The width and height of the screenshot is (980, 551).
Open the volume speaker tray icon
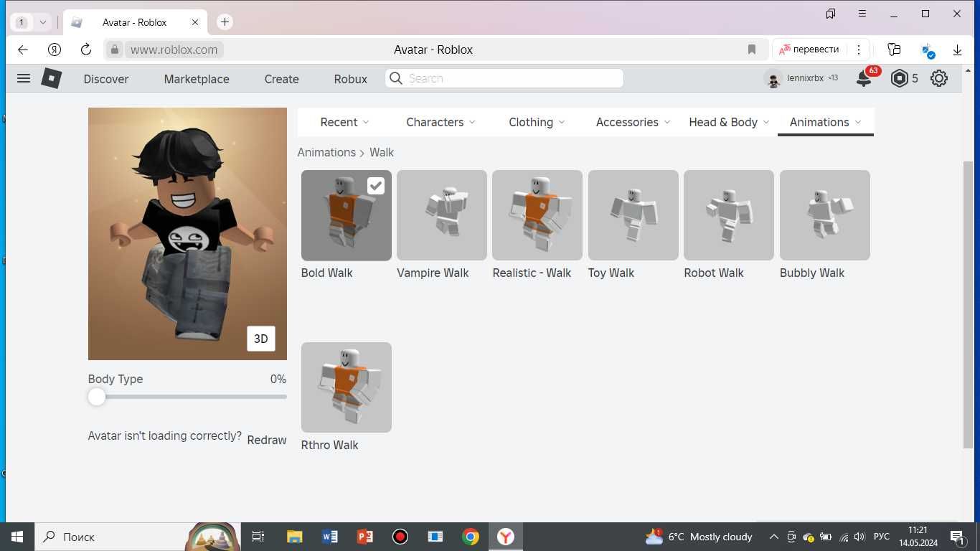click(859, 537)
